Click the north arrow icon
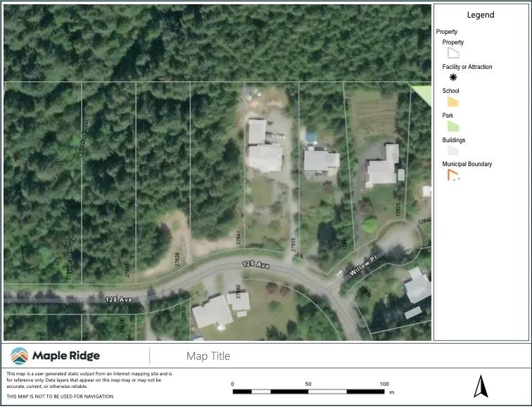Viewport: 532px width, 407px height. 481,386
